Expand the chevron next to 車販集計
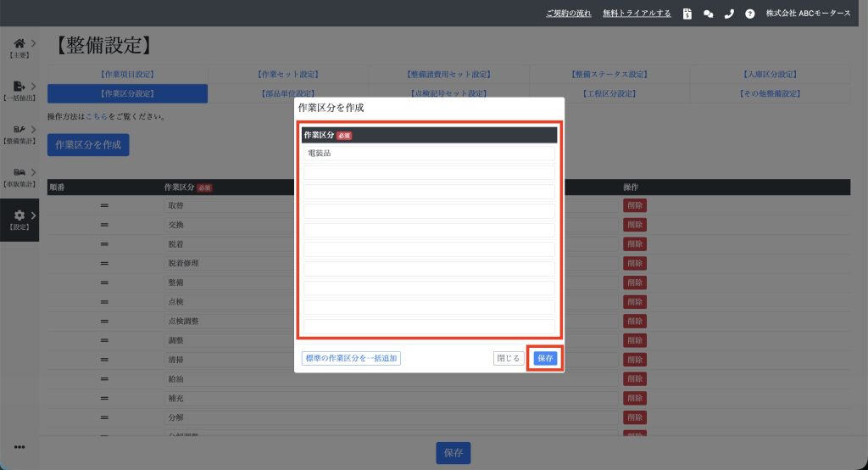This screenshot has width=868, height=470. [33, 172]
